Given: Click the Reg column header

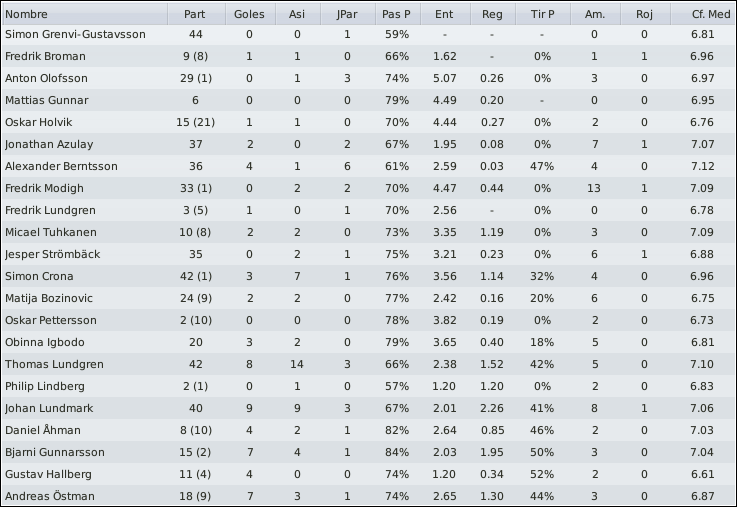Looking at the screenshot, I should [x=493, y=14].
